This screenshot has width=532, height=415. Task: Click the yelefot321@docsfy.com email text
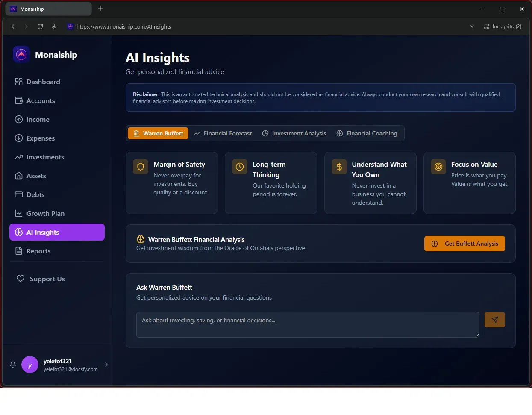pyautogui.click(x=71, y=369)
